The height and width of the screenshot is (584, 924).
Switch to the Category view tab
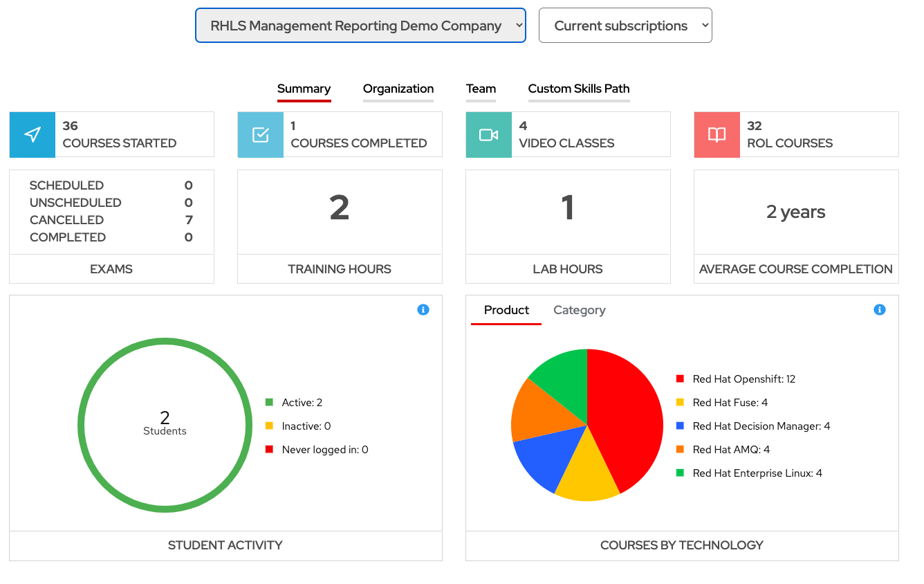click(579, 310)
